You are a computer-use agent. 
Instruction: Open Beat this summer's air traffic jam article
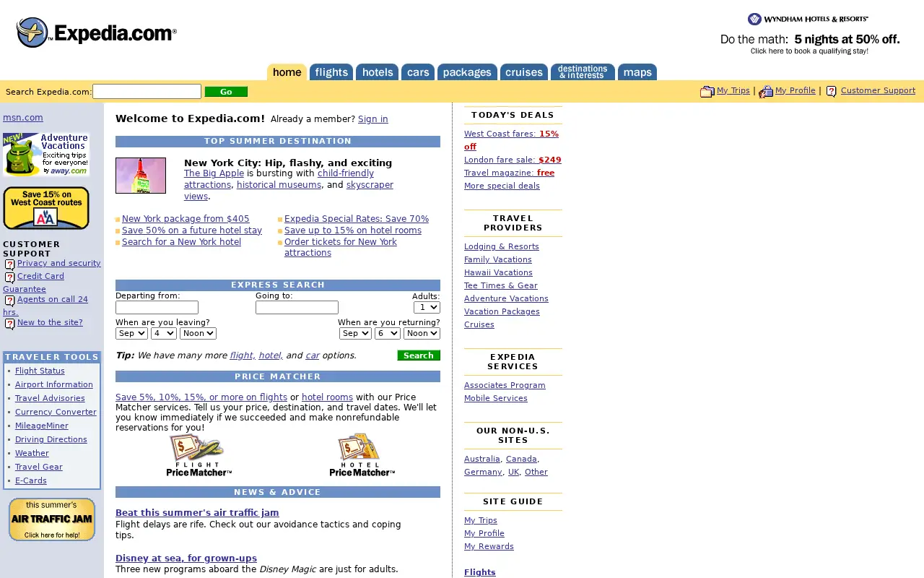click(x=197, y=513)
